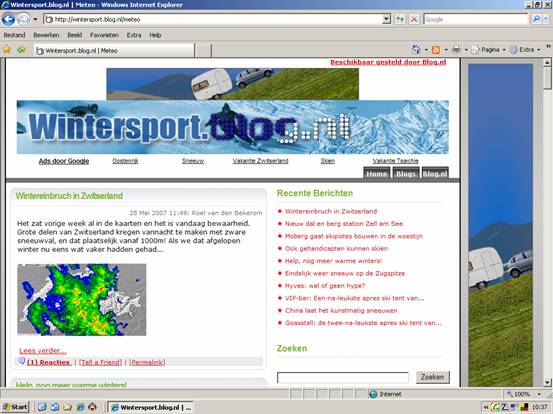The height and width of the screenshot is (414, 553).
Task: Show more command bar items chevron
Action: (548, 46)
